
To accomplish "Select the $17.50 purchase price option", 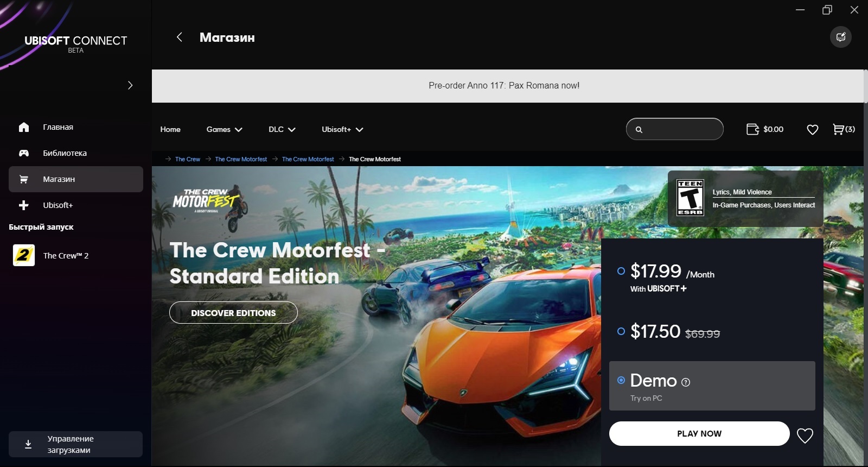I will 621,331.
